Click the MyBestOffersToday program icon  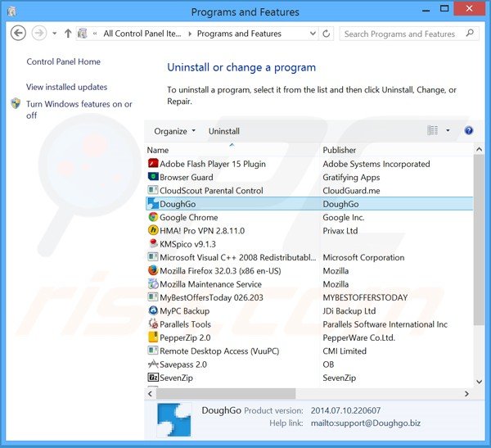pos(153,297)
